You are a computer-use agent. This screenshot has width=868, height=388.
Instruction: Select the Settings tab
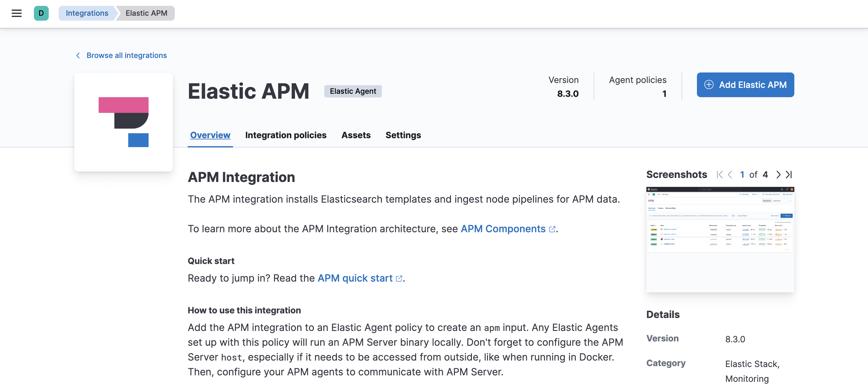tap(403, 135)
